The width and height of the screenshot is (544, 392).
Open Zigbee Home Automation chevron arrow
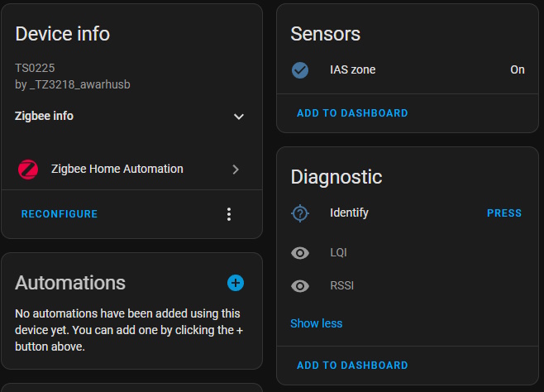coord(236,170)
